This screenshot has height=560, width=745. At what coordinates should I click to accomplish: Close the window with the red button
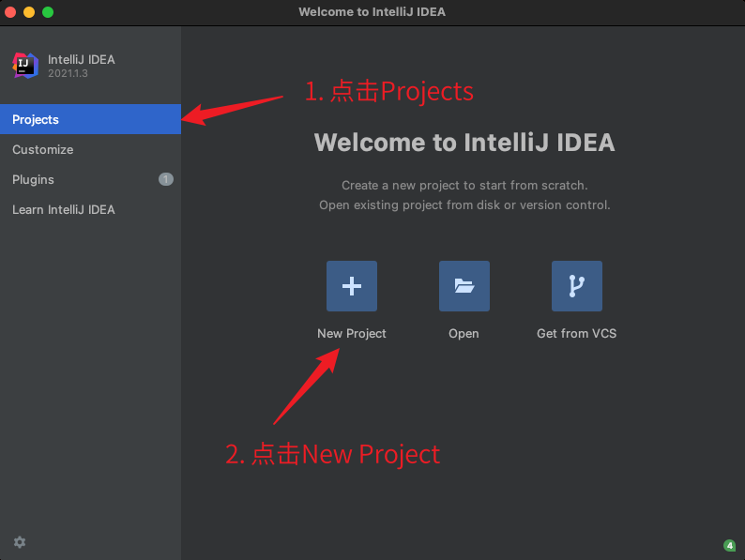click(x=11, y=12)
